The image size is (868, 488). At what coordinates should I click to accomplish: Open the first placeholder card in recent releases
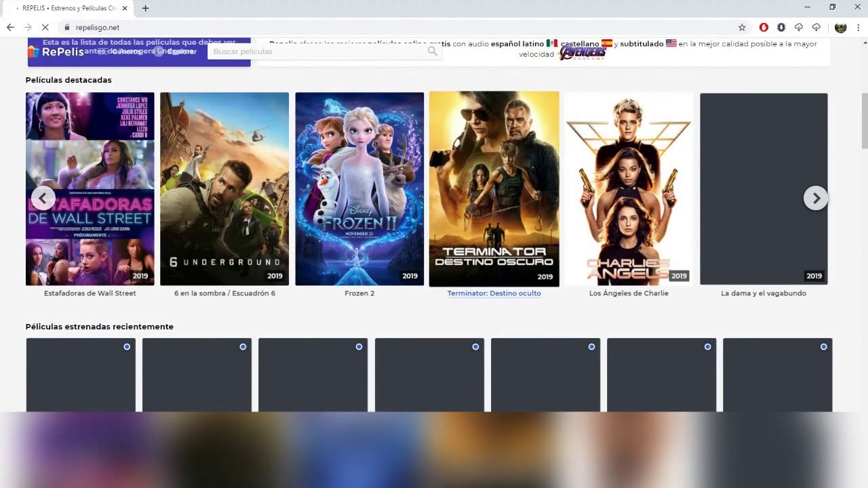click(81, 375)
